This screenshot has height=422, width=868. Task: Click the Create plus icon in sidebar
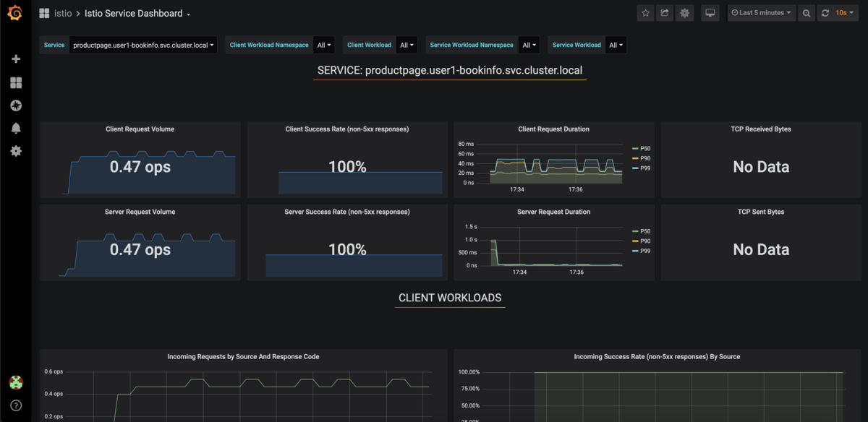point(16,59)
